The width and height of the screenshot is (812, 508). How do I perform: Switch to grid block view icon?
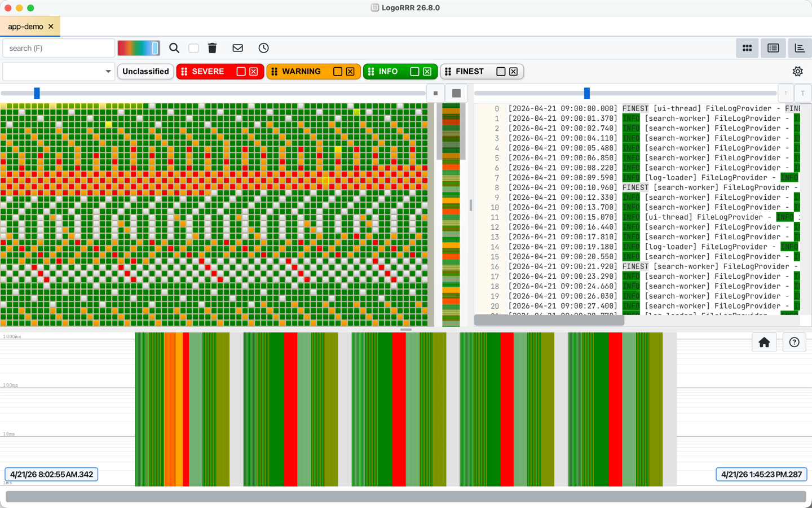(747, 48)
